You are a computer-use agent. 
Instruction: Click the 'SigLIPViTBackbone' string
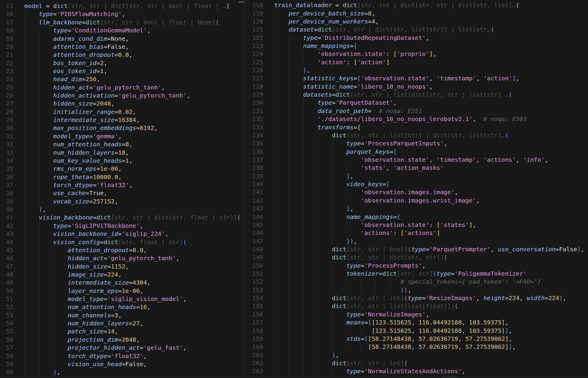(105, 226)
